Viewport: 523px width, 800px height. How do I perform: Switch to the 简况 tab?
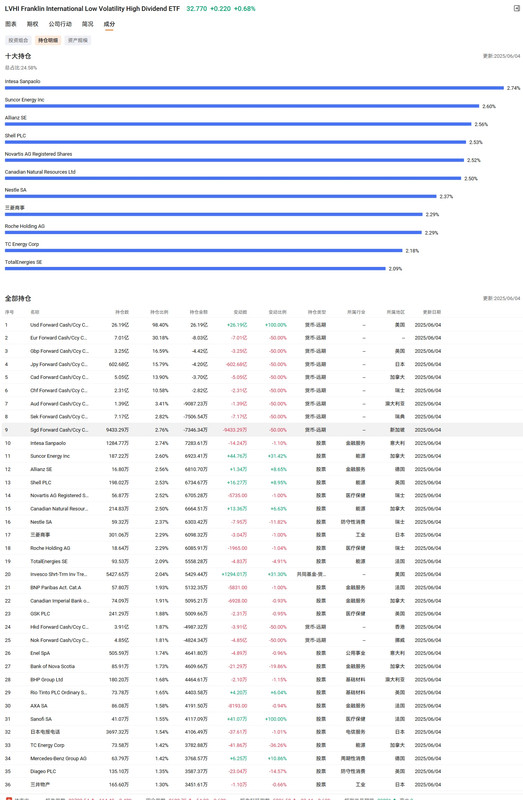pos(88,24)
